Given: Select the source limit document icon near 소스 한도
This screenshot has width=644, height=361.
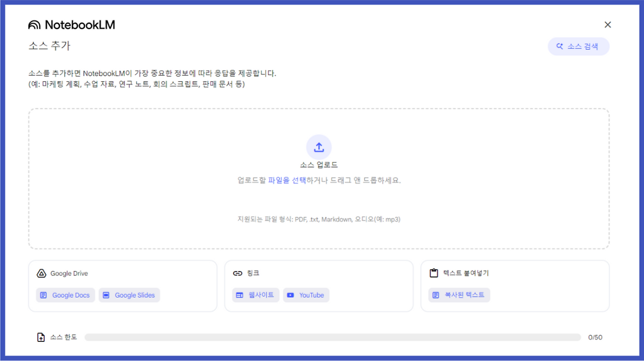Looking at the screenshot, I should point(41,337).
